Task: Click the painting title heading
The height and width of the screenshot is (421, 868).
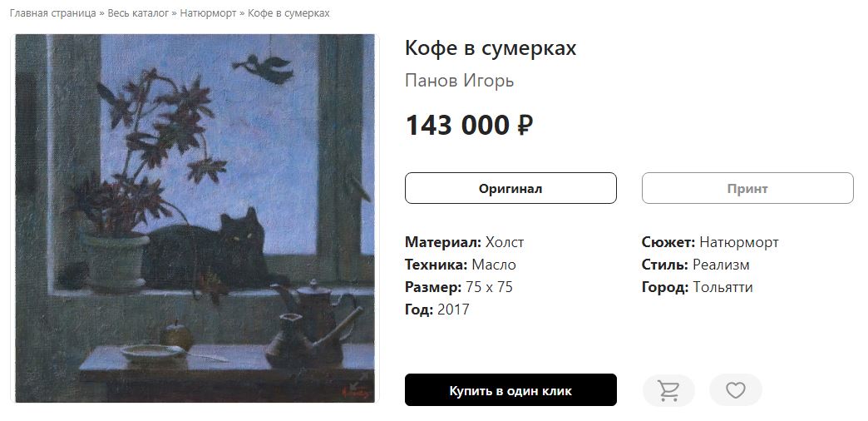Action: (x=491, y=48)
